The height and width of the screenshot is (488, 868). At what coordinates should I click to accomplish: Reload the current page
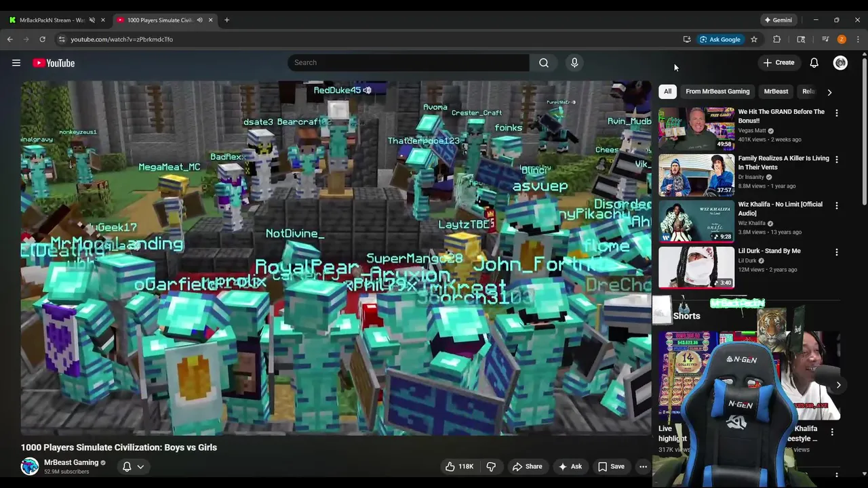point(42,39)
